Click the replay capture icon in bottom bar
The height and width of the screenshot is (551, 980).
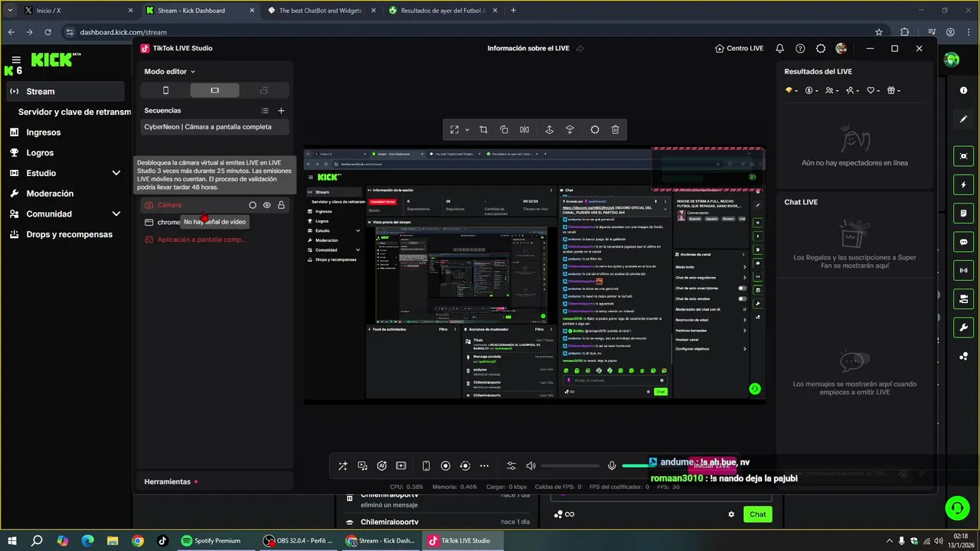coord(465,466)
